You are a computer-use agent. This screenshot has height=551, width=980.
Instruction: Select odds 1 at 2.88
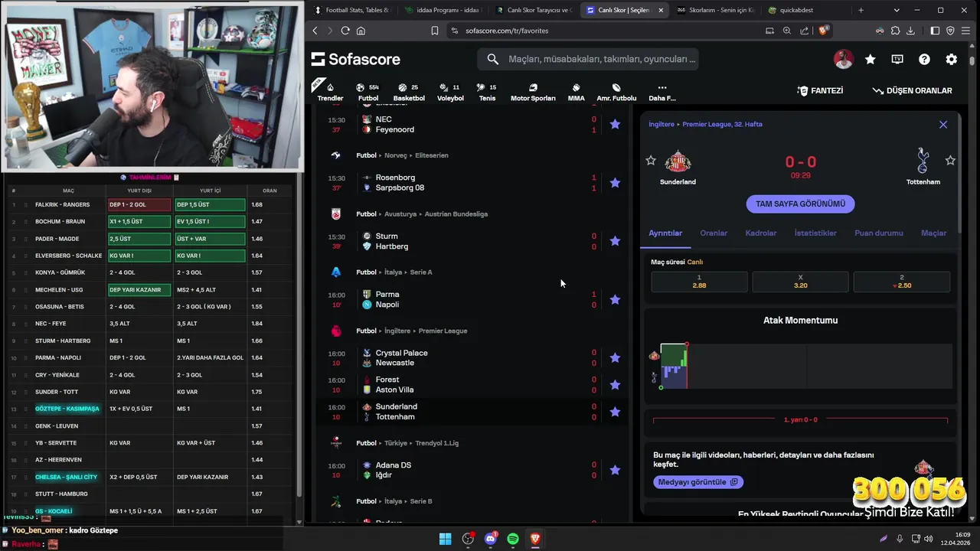[699, 282]
